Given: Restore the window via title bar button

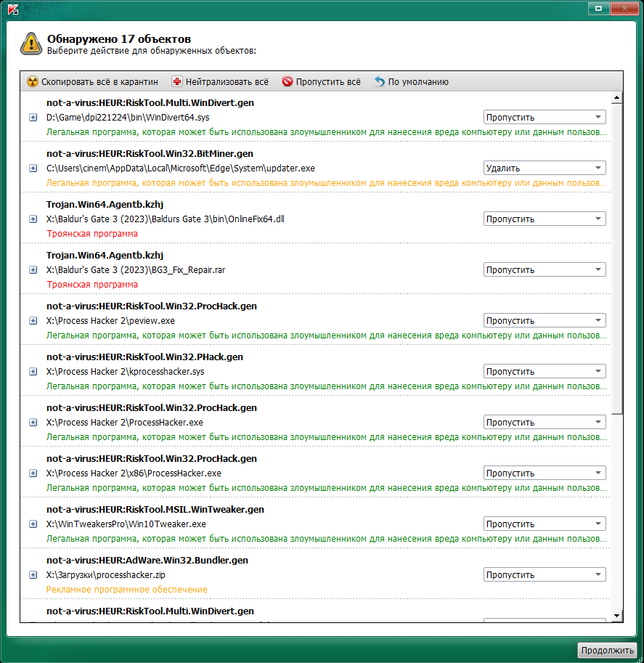Looking at the screenshot, I should pos(598,8).
